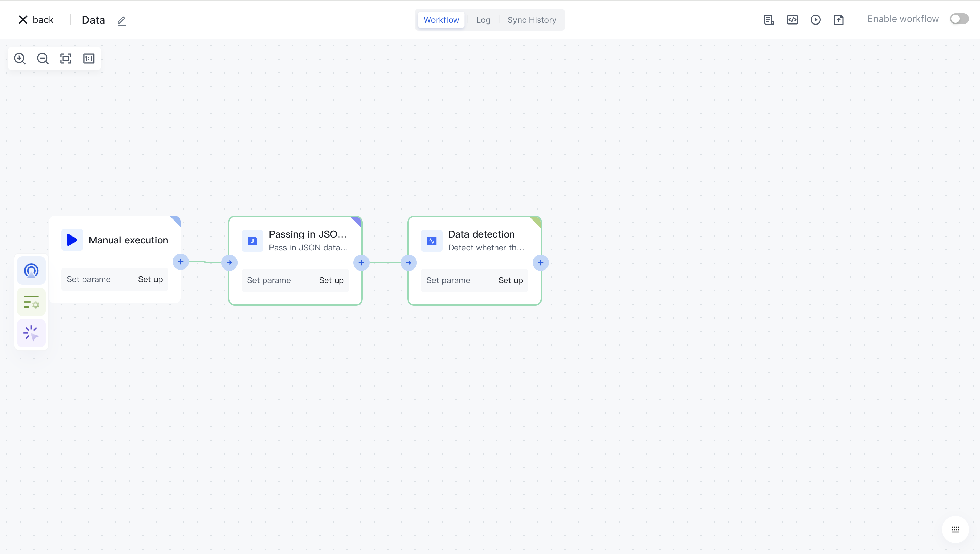980x554 pixels.
Task: Switch to the Log tab
Action: click(x=483, y=20)
